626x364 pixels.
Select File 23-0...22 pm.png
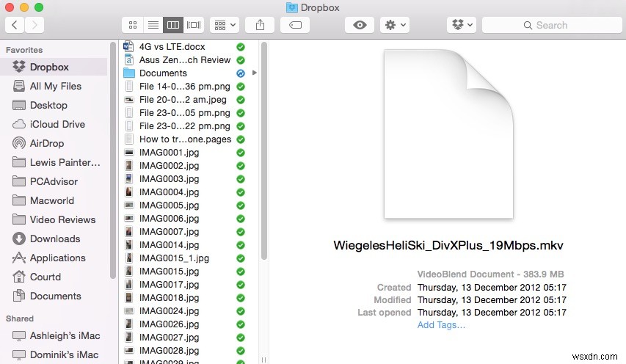[x=184, y=125]
